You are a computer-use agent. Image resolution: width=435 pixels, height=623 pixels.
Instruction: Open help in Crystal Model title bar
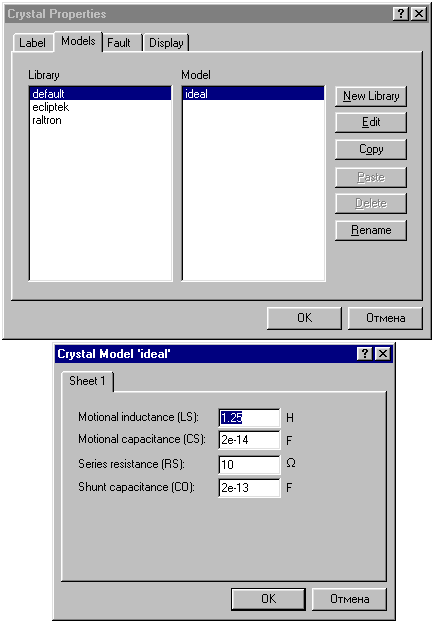click(365, 354)
